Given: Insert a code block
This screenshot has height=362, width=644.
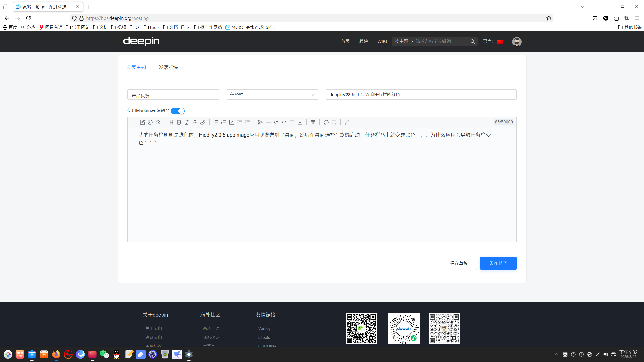Looking at the screenshot, I should tap(276, 122).
